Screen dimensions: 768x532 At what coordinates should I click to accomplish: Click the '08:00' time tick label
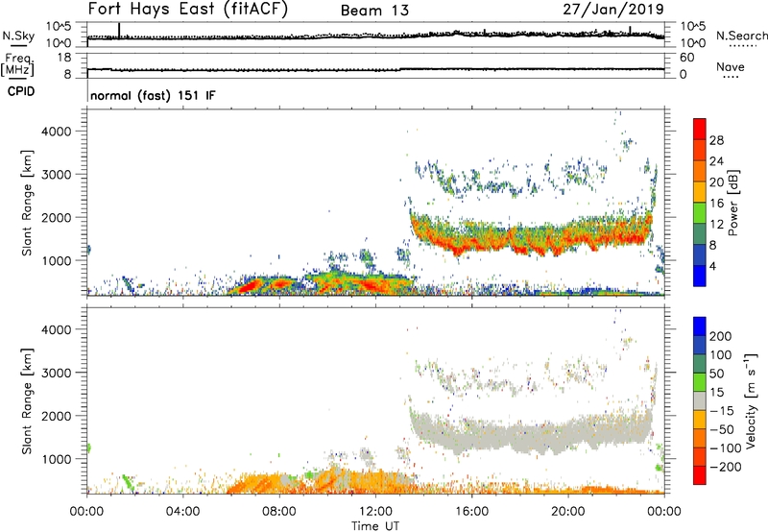[279, 512]
